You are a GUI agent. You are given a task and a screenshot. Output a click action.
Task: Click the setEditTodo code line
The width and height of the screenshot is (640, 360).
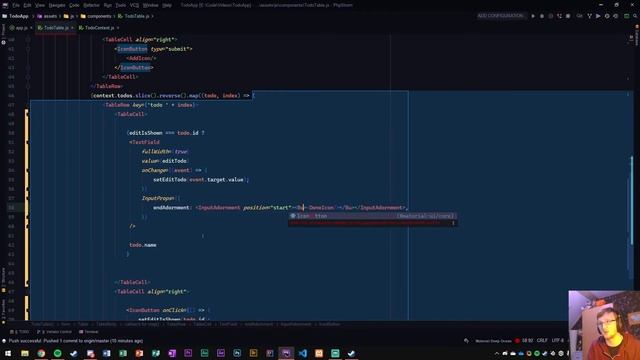point(201,180)
